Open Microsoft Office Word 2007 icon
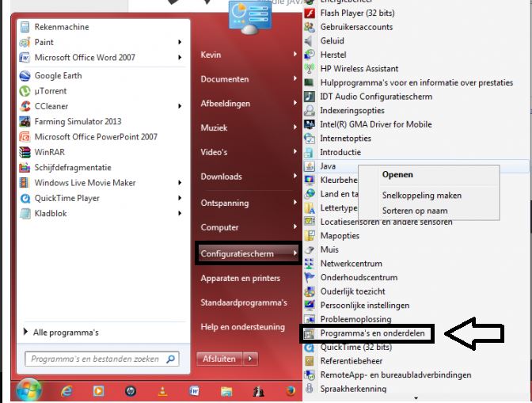Viewport: 532px width, 403px height. [25, 58]
